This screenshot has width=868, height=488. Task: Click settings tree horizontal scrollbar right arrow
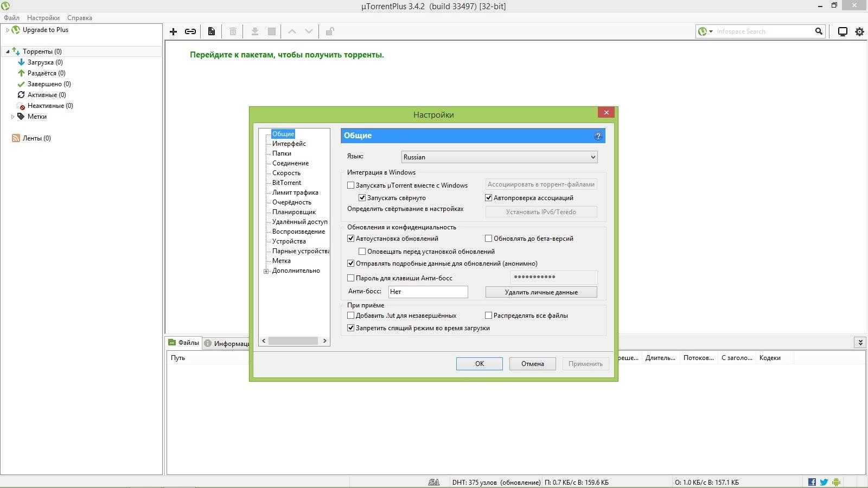pyautogui.click(x=325, y=341)
